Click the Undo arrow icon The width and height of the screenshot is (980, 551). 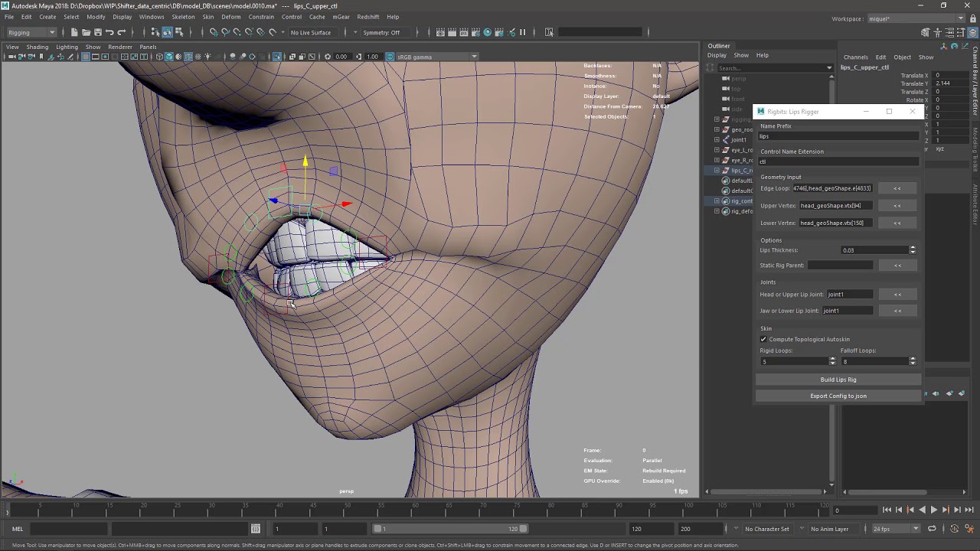coord(109,32)
